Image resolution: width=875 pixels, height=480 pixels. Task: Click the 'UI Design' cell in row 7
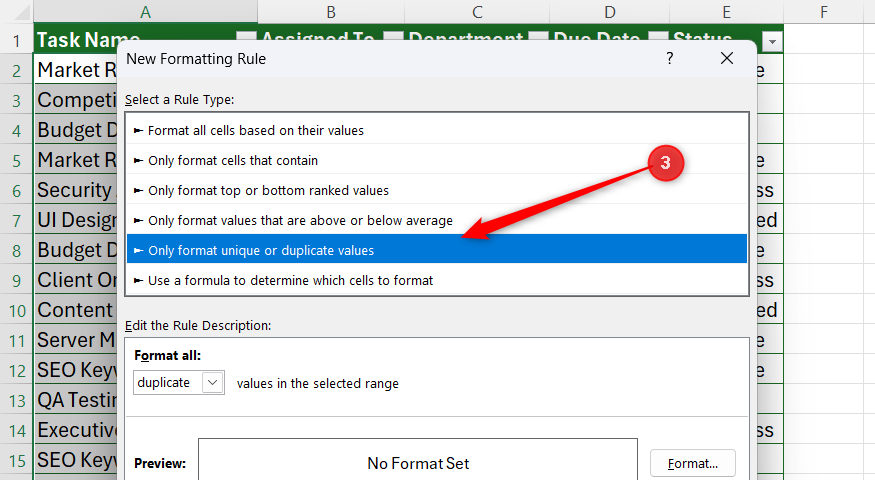pyautogui.click(x=76, y=220)
